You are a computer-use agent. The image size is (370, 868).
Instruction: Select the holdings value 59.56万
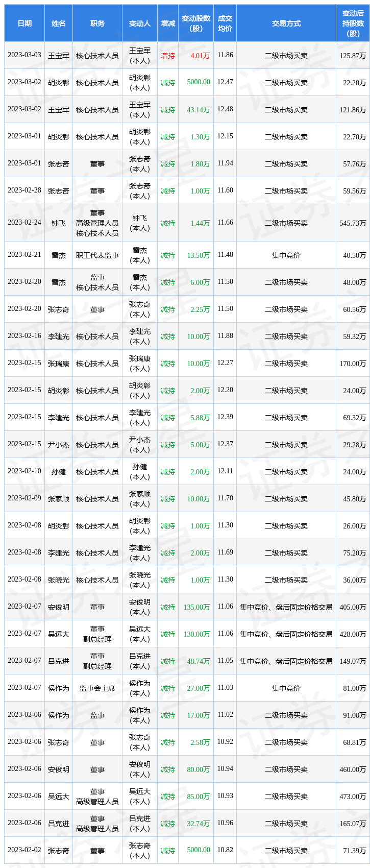pos(355,190)
